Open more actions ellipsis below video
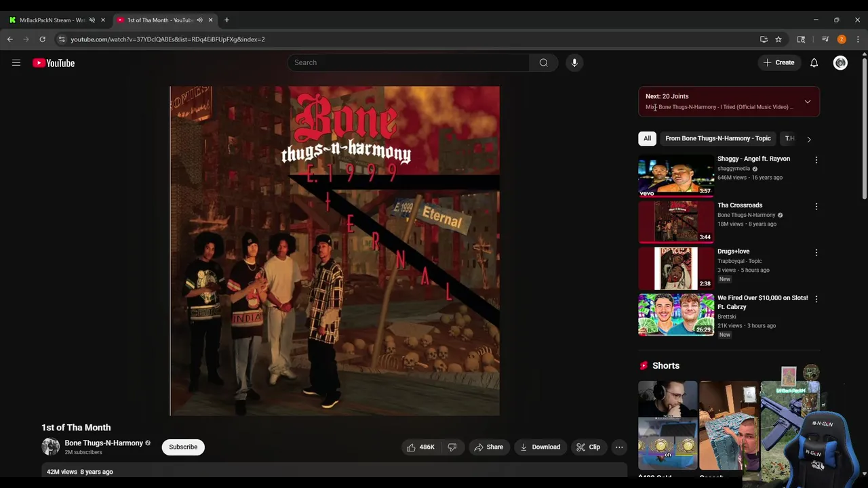 [x=619, y=447]
